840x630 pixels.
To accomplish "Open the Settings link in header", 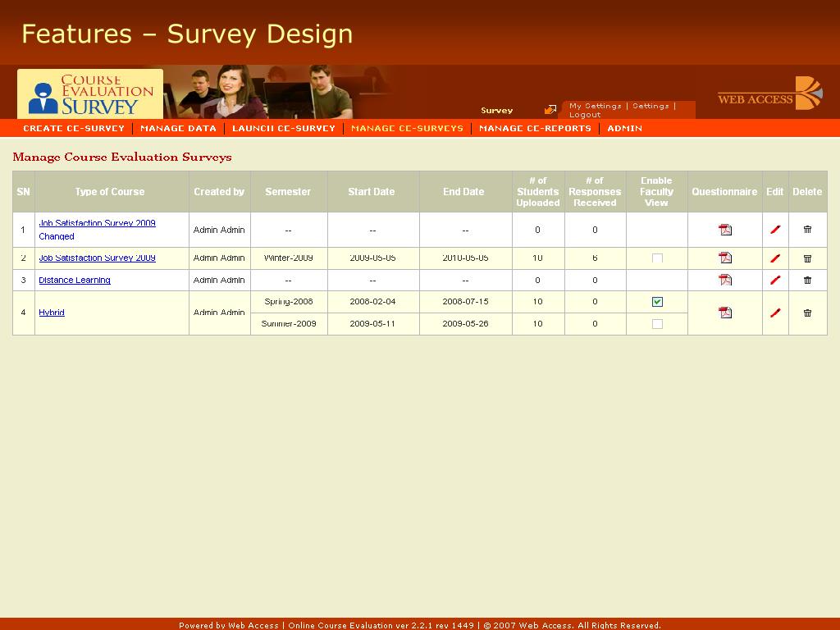I will (651, 106).
